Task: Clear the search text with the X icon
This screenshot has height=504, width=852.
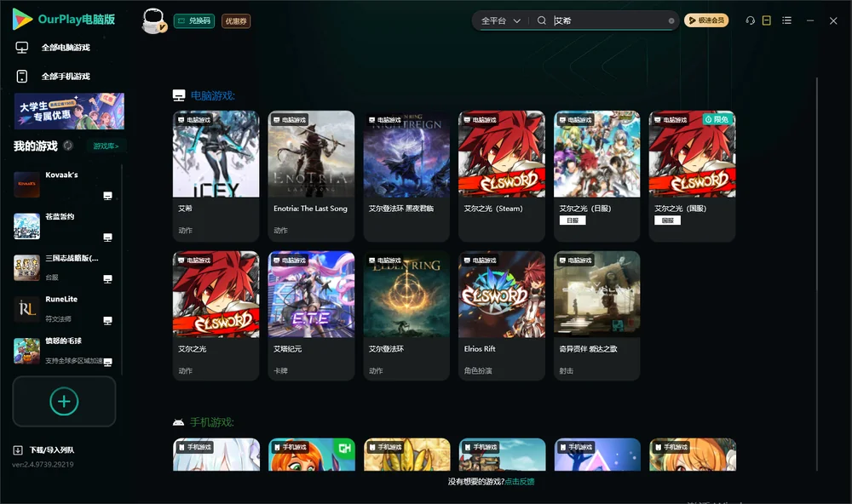Action: 671,20
